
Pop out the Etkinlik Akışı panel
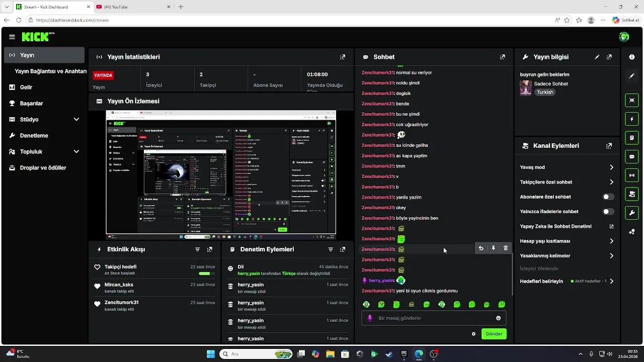point(210,249)
